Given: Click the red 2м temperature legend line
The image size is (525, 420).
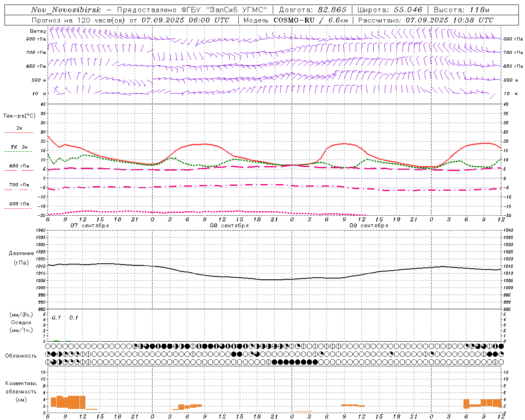Looking at the screenshot, I should point(19,132).
